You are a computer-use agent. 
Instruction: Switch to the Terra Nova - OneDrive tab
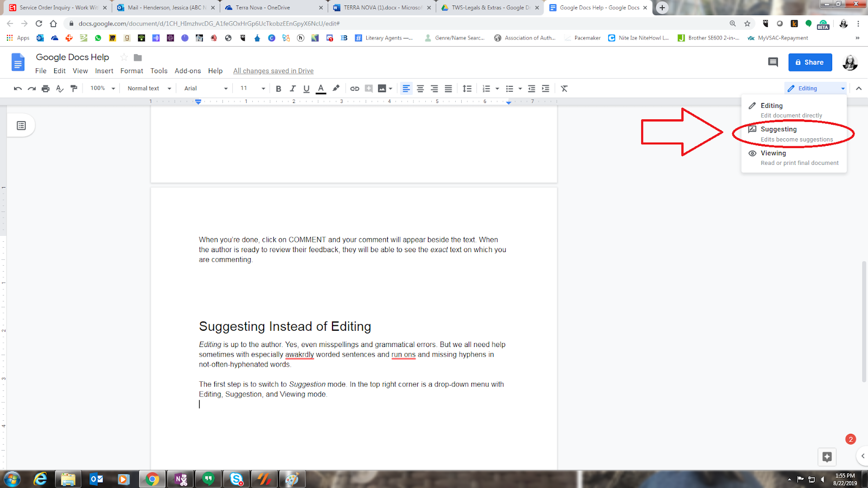274,8
